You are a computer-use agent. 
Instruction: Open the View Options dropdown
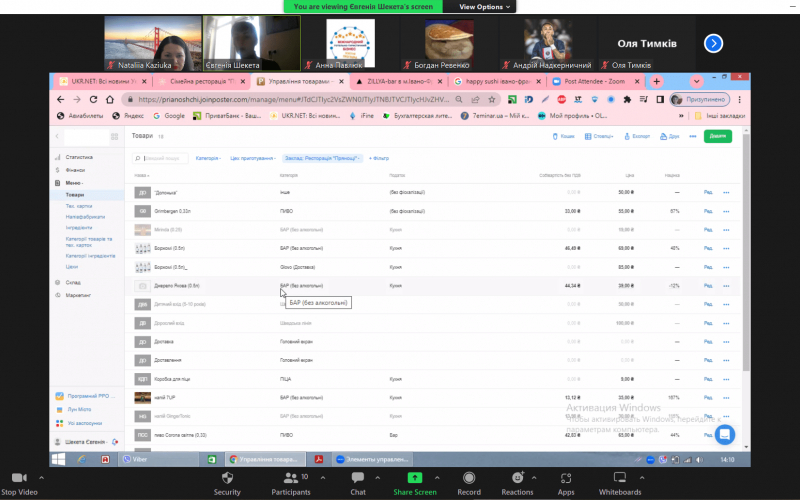tap(484, 7)
